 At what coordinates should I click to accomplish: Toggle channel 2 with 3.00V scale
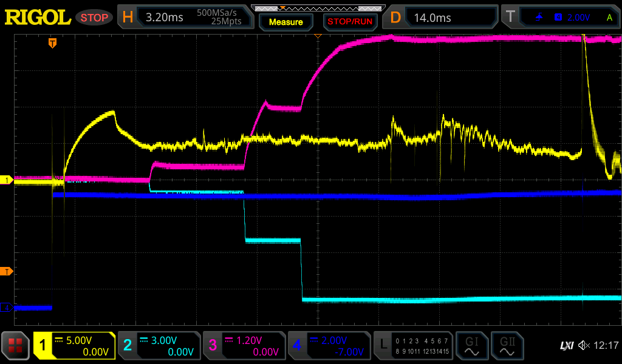159,346
